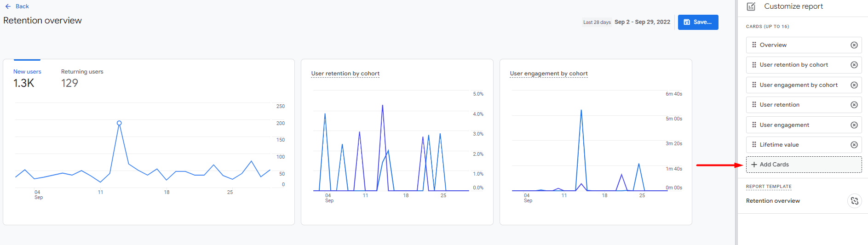868x245 pixels.
Task: Remove the Overview card
Action: (854, 45)
